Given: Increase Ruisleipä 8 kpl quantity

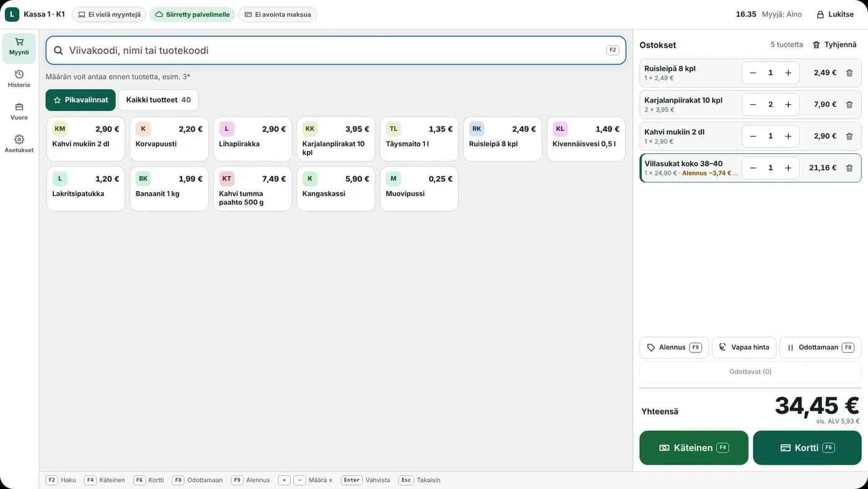Looking at the screenshot, I should click(788, 73).
